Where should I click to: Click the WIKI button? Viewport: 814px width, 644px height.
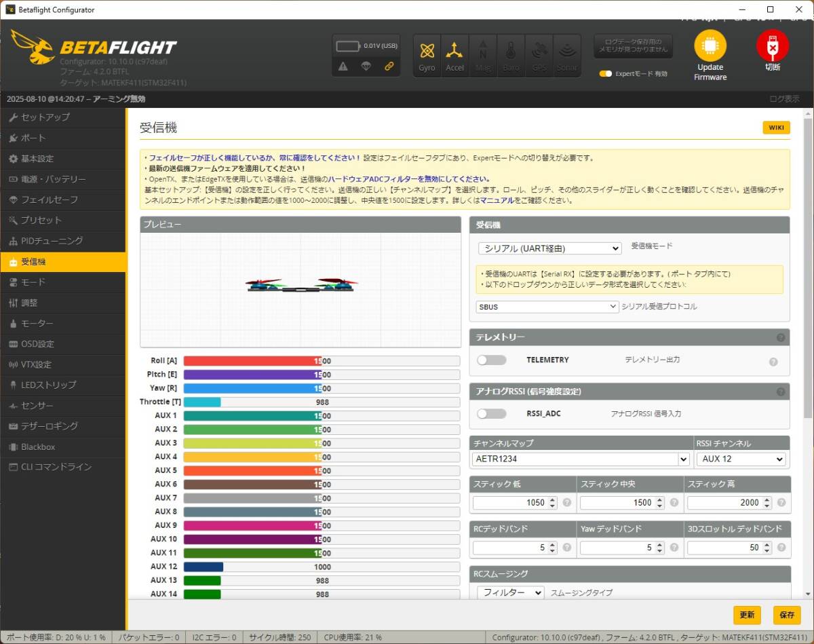click(776, 128)
